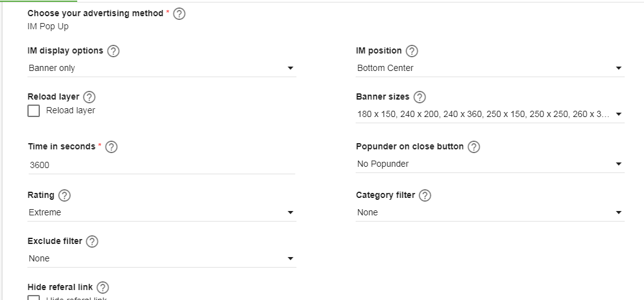
Task: Show help for Exclude filter
Action: coord(92,241)
